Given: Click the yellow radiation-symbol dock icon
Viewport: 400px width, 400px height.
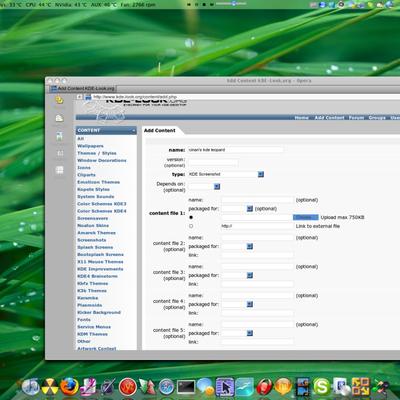Looking at the screenshot, I should click(50, 387).
